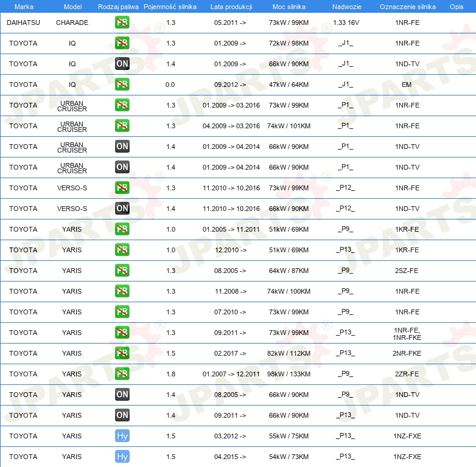The height and width of the screenshot is (467, 476).
Task: Click the 2SZ-FE engine code cell
Action: [x=407, y=271]
